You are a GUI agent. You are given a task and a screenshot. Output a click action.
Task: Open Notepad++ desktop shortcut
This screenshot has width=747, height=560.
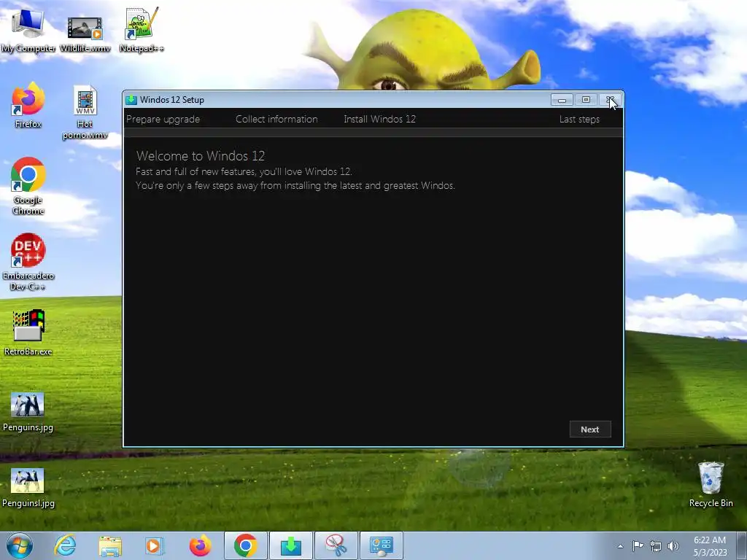(x=141, y=31)
